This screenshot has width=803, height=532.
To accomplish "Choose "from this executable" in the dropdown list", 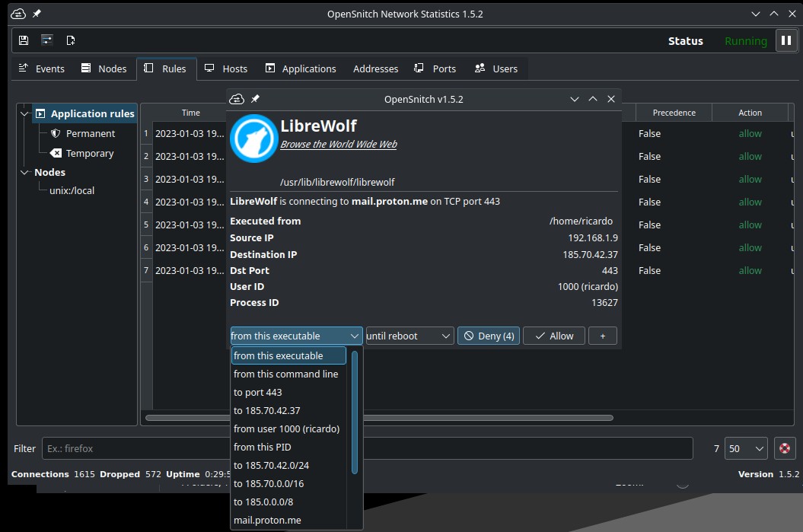I will (288, 356).
